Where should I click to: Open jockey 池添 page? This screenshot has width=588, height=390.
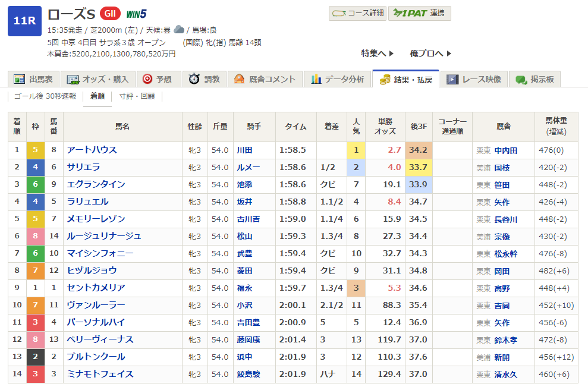tap(244, 185)
